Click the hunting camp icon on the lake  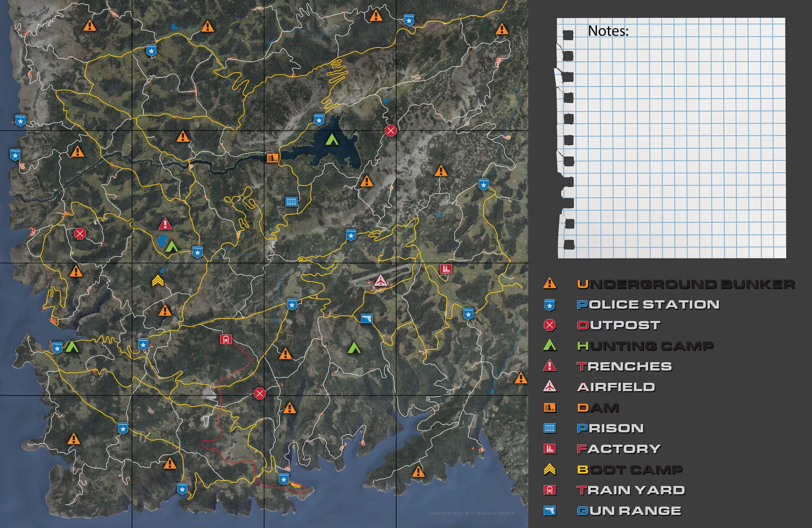click(x=332, y=139)
